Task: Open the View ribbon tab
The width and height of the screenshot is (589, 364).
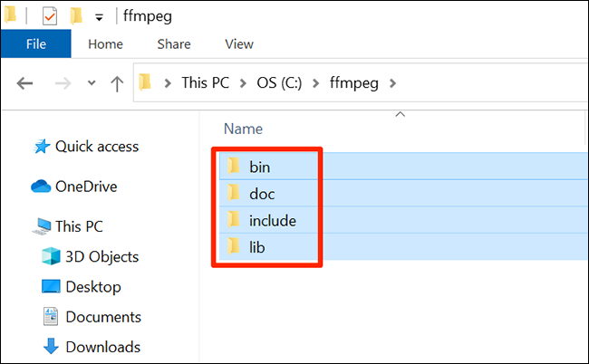Action: [x=239, y=43]
